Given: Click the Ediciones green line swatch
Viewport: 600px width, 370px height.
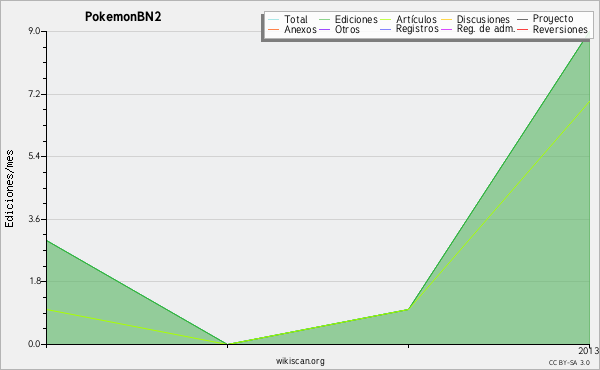Looking at the screenshot, I should (x=324, y=19).
